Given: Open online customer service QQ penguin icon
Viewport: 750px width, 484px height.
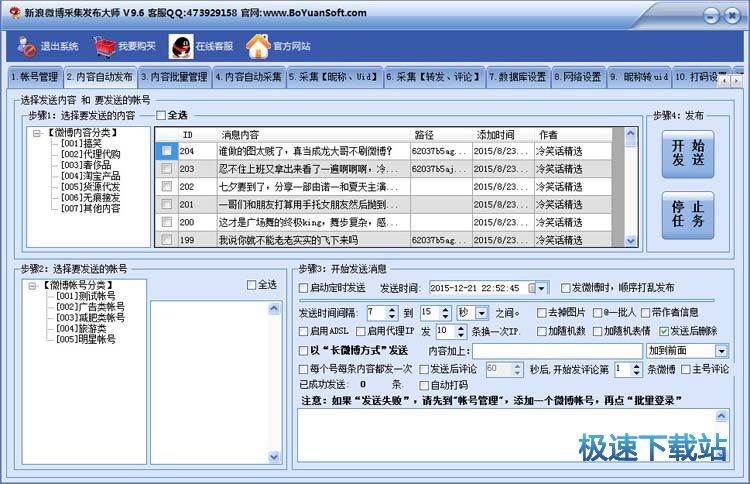Looking at the screenshot, I should click(x=180, y=46).
